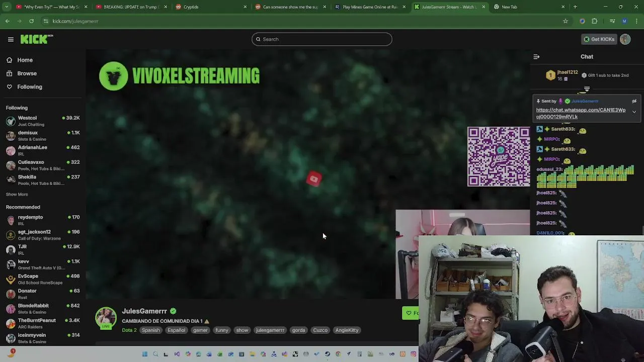Screen dimensions: 644x362
Task: Click the Kick search field
Action: coord(322,39)
